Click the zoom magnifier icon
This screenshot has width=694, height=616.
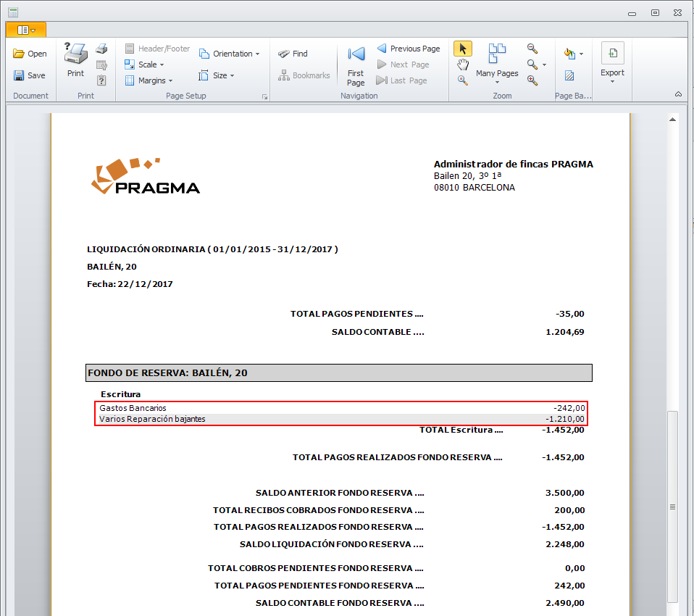click(532, 64)
